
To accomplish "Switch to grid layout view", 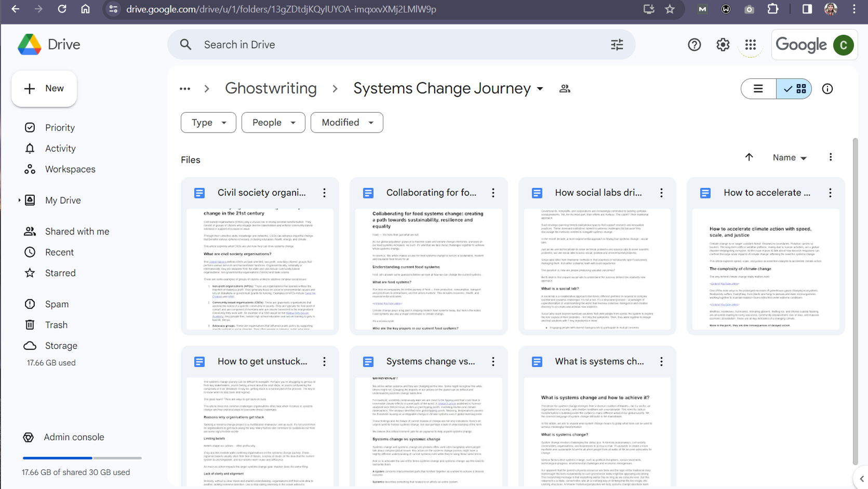I will [x=794, y=89].
